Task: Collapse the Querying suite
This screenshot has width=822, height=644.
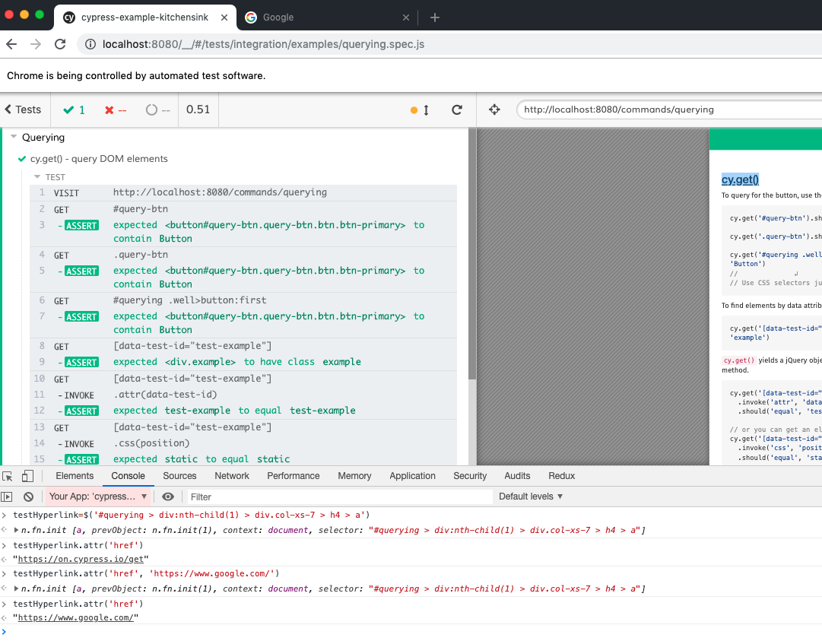Action: pyautogui.click(x=14, y=136)
